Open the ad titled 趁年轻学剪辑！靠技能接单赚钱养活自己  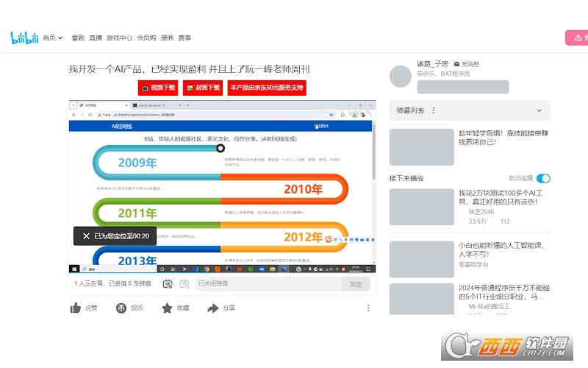tap(503, 138)
